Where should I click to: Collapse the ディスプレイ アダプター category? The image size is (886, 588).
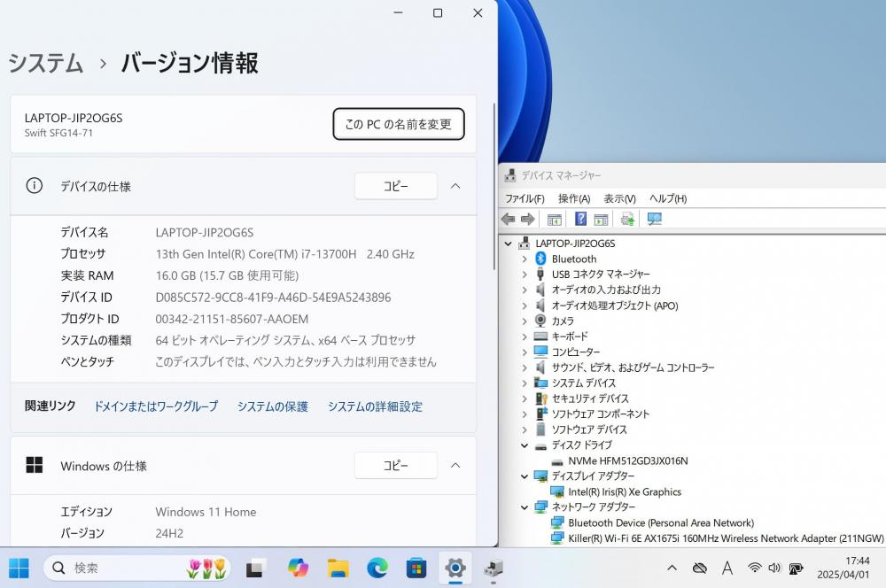click(525, 476)
